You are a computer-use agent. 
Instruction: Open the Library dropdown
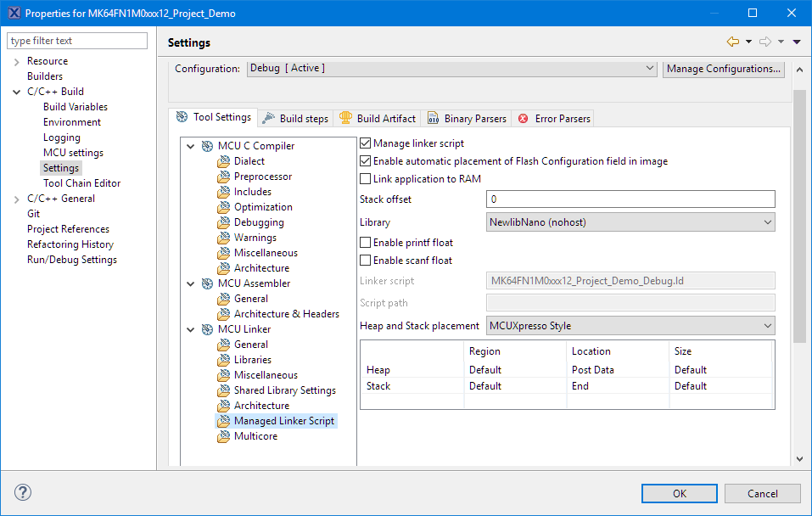[630, 222]
